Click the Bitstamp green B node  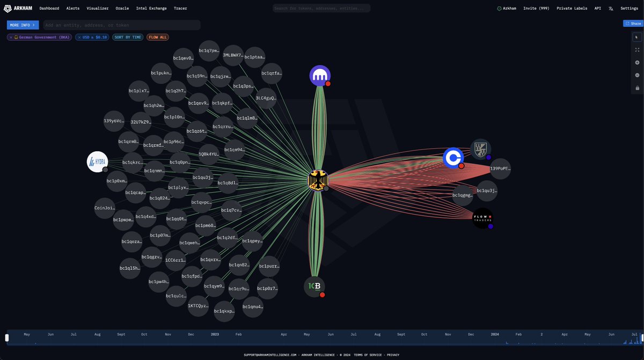[x=314, y=286]
